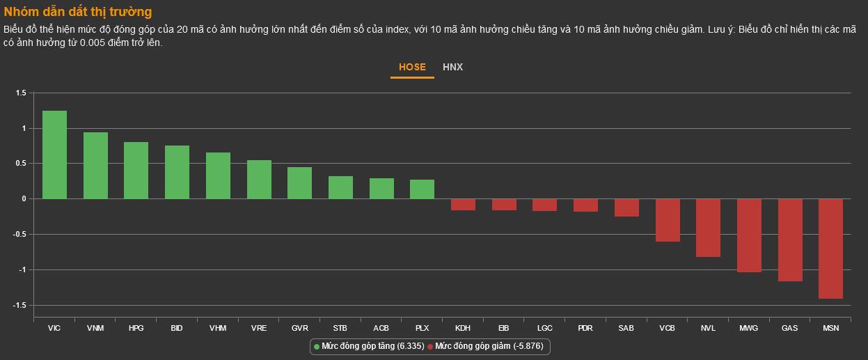Click the HPG contribution bar
The width and height of the screenshot is (868, 360).
[136, 171]
